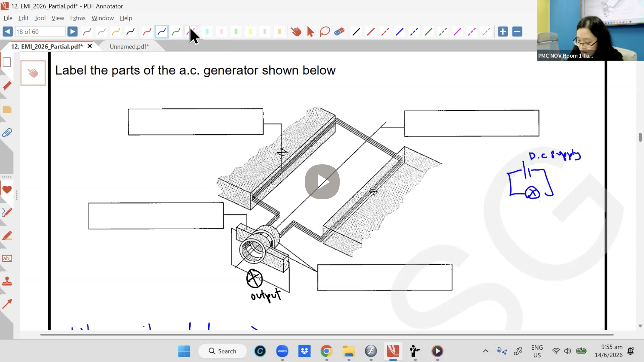Image resolution: width=644 pixels, height=362 pixels.
Task: Close the 12. EMI_2026_Partial.pdf tab
Action: click(90, 46)
